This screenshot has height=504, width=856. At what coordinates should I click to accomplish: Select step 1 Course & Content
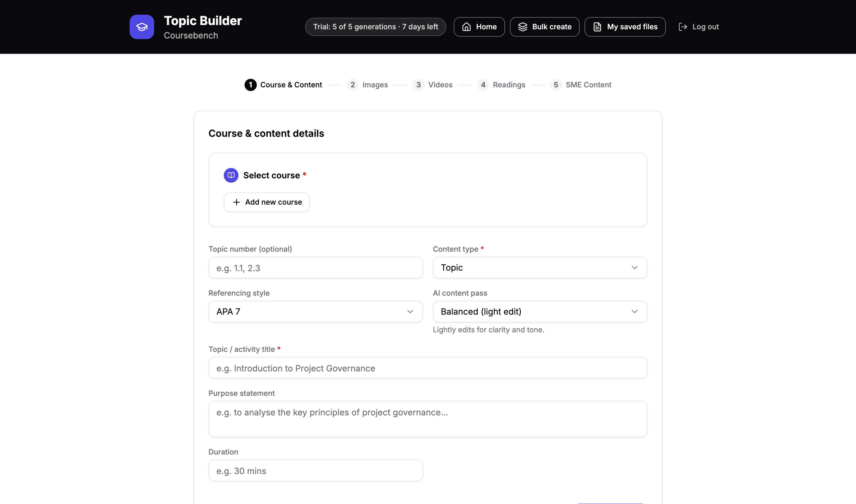click(x=283, y=85)
